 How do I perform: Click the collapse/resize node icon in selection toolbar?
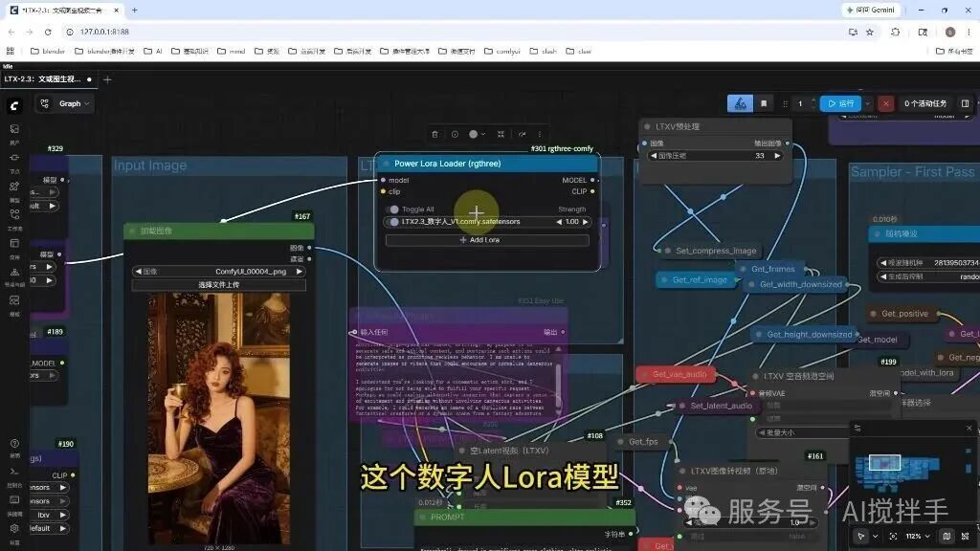click(x=501, y=134)
